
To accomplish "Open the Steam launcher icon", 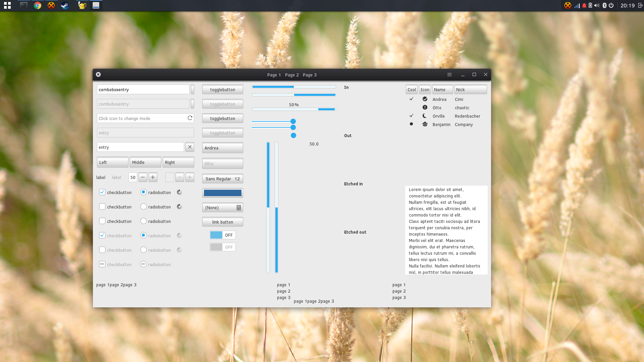I will pyautogui.click(x=65, y=5).
